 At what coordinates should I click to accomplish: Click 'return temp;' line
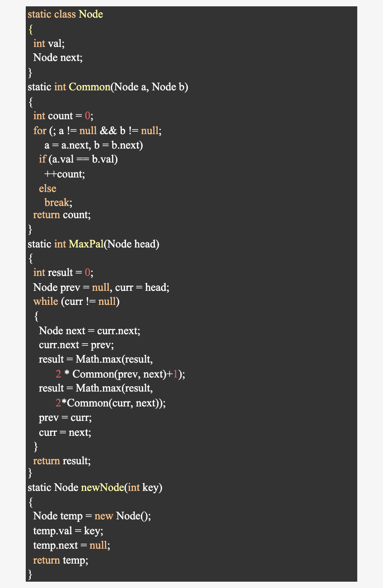(x=61, y=560)
